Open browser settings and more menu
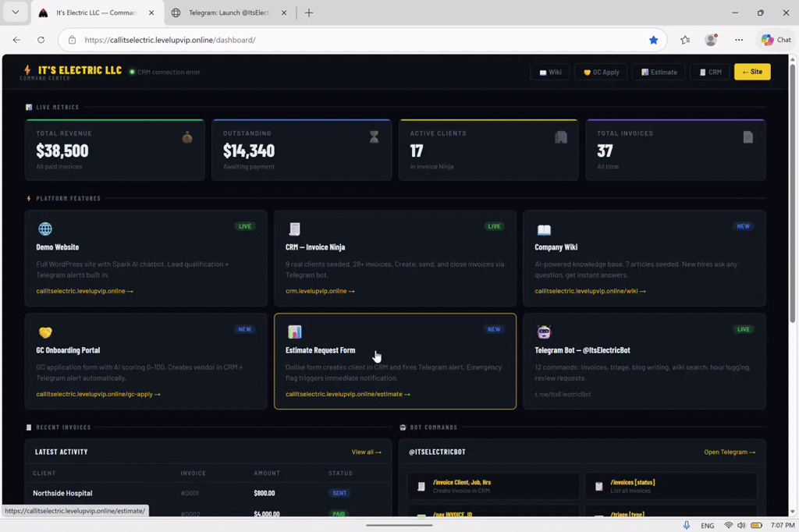 point(738,40)
